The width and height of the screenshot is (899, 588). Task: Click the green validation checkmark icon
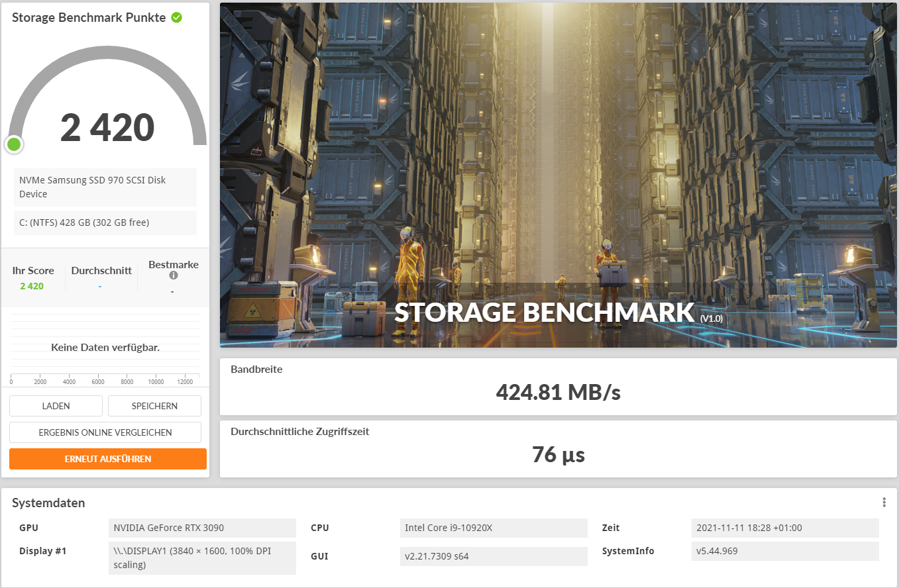click(x=176, y=17)
